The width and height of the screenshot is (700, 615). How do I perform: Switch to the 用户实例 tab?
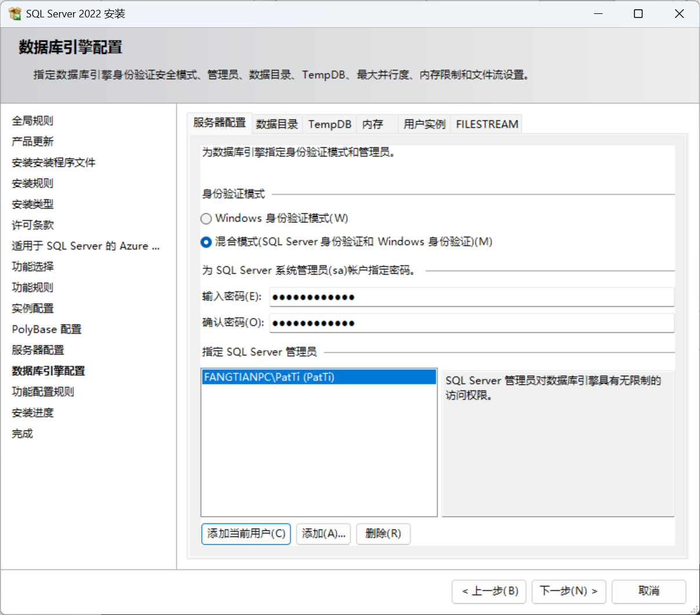click(424, 124)
